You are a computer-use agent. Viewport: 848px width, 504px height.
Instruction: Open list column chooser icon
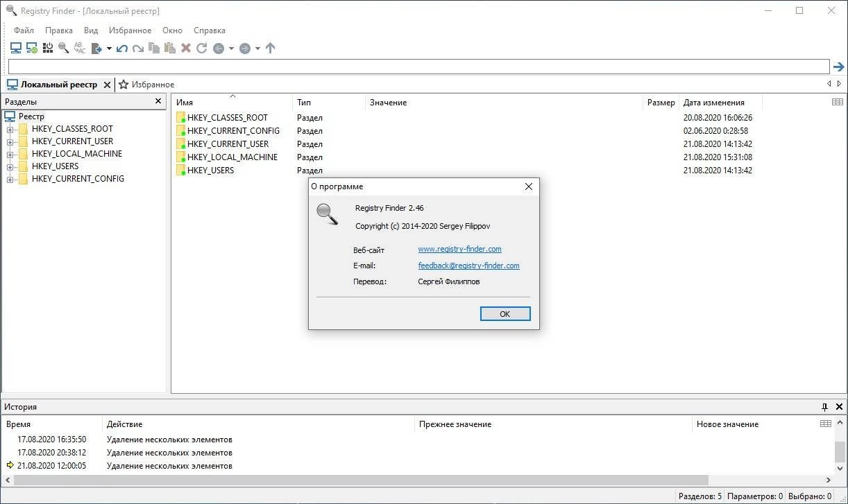838,102
